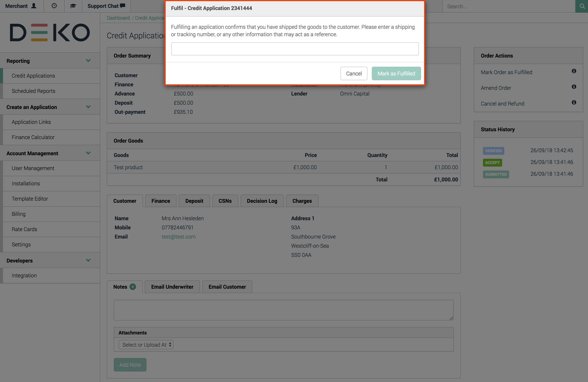Image resolution: width=588 pixels, height=382 pixels.
Task: Collapse the Account Management section
Action: tap(88, 153)
